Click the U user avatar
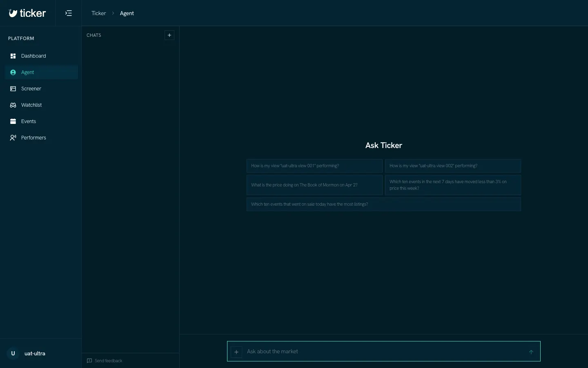588x368 pixels. [x=13, y=353]
